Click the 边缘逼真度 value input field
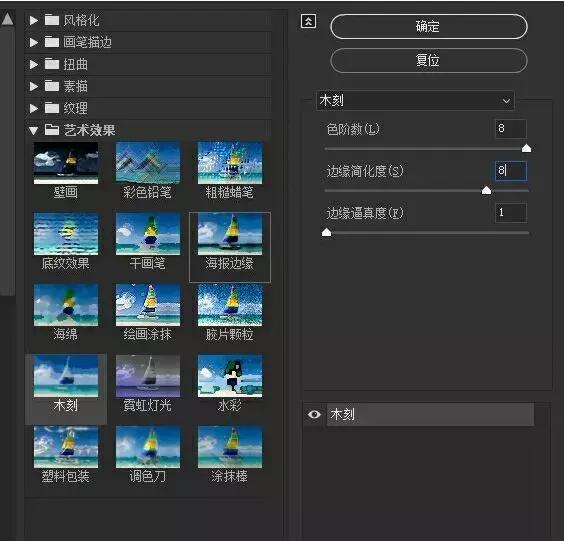The image size is (564, 541). coord(511,213)
